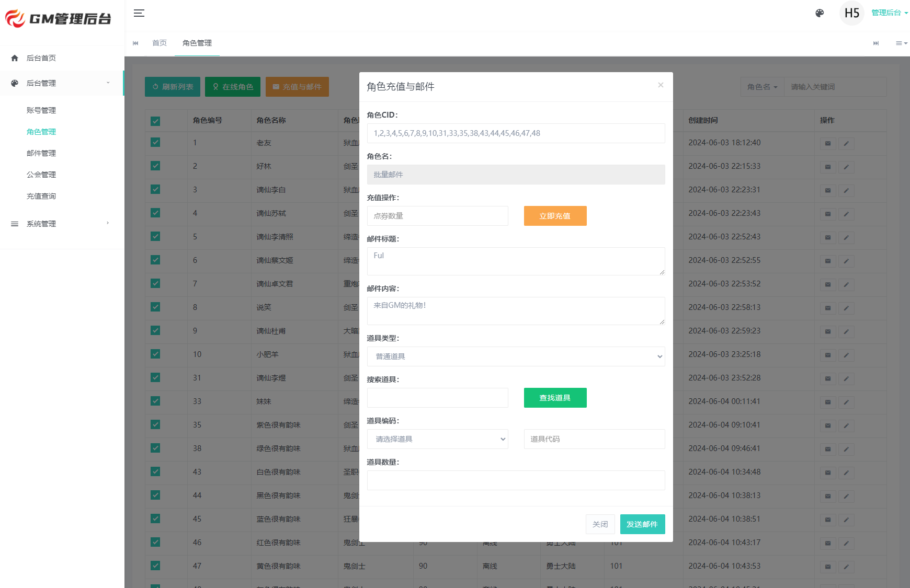
Task: Open the 管理后台 user dropdown
Action: [889, 13]
